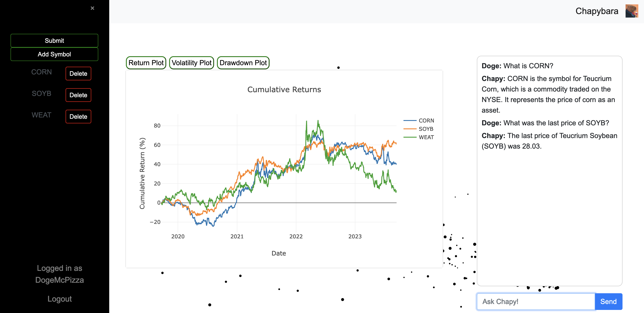Delete the SOYB symbol
644x313 pixels.
[78, 95]
